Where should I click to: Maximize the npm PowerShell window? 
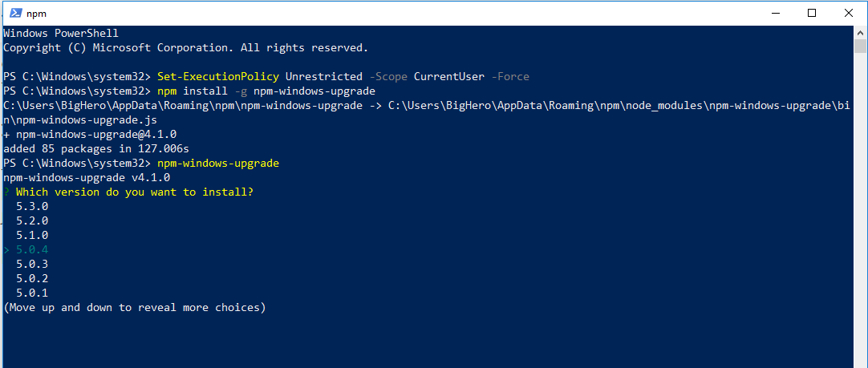coord(812,13)
